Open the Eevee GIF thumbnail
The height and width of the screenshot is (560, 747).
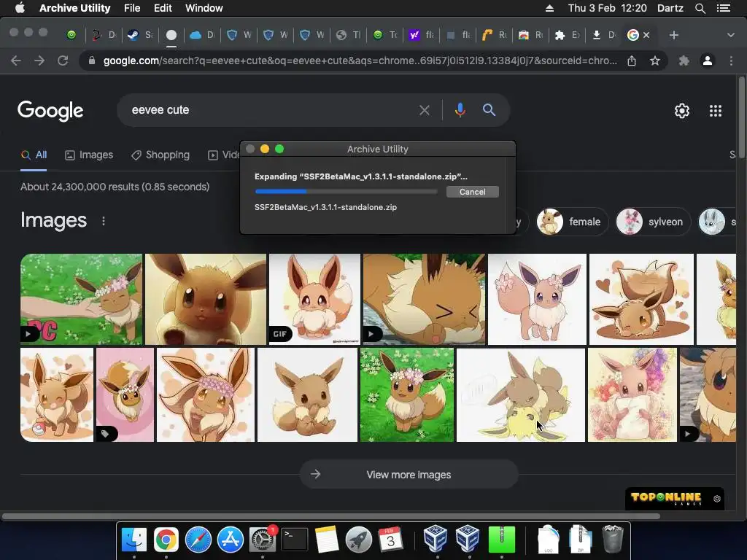click(x=314, y=299)
